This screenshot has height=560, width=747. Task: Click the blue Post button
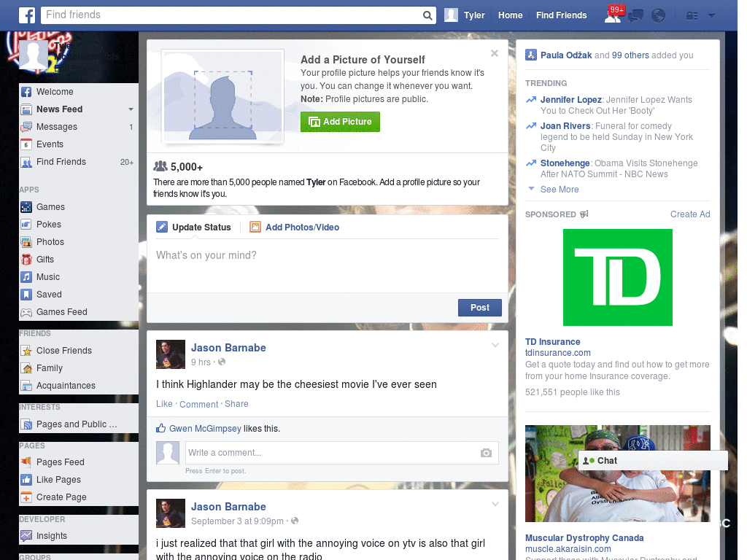480,308
